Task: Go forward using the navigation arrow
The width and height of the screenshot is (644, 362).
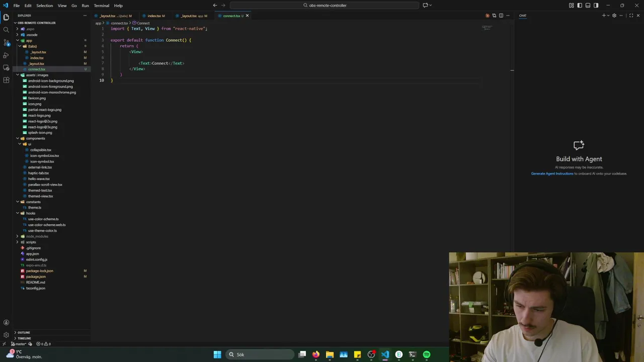Action: (x=223, y=5)
